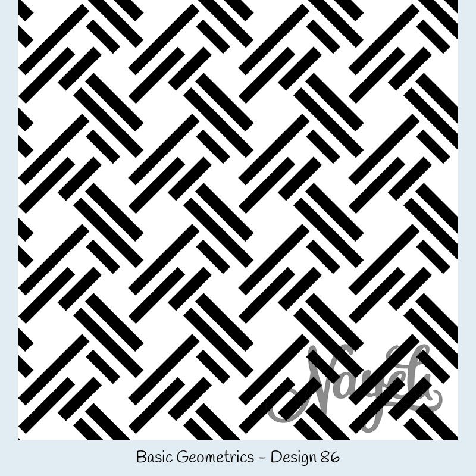Click the gray signature watermark logo
This screenshot has width=476, height=476.
click(353, 387)
